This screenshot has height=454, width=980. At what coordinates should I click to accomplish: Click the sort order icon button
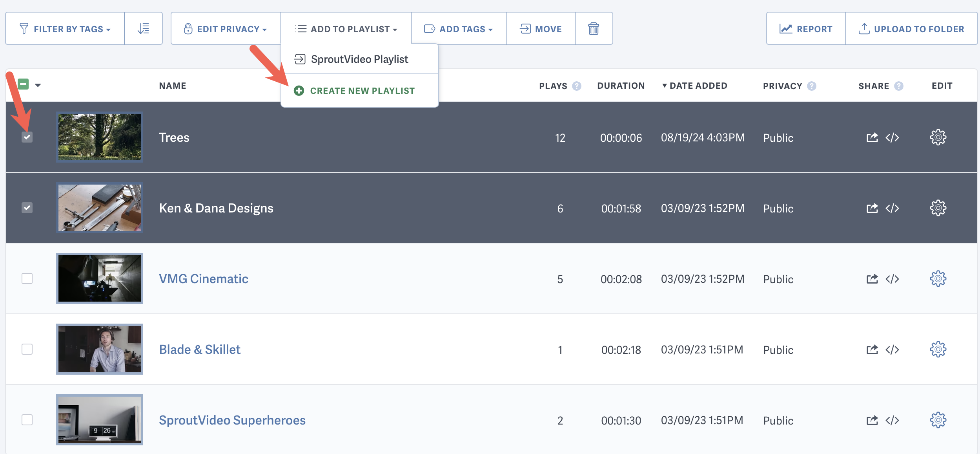(x=143, y=29)
